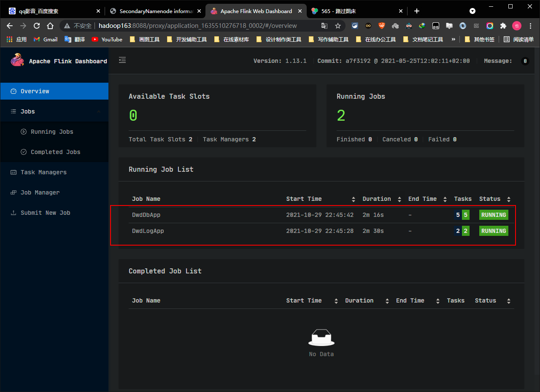The width and height of the screenshot is (540, 392).
Task: Open the 设计制作类工具 bookmark folder
Action: pos(279,39)
